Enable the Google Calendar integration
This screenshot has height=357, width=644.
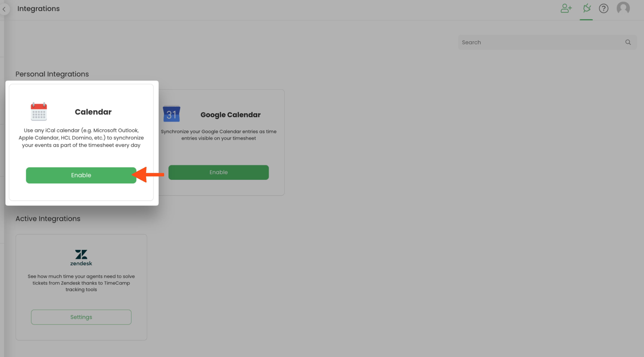pyautogui.click(x=218, y=172)
